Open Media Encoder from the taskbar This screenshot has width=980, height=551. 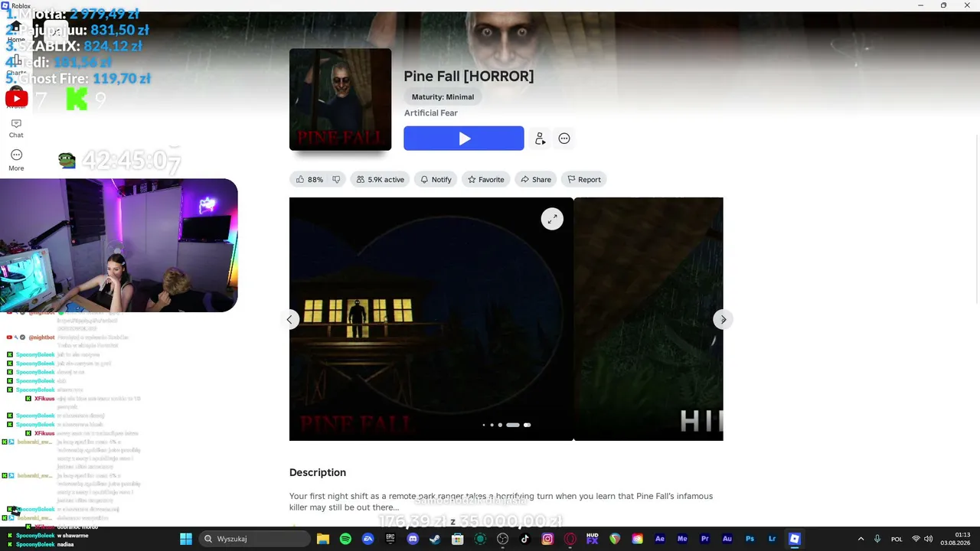pyautogui.click(x=682, y=539)
